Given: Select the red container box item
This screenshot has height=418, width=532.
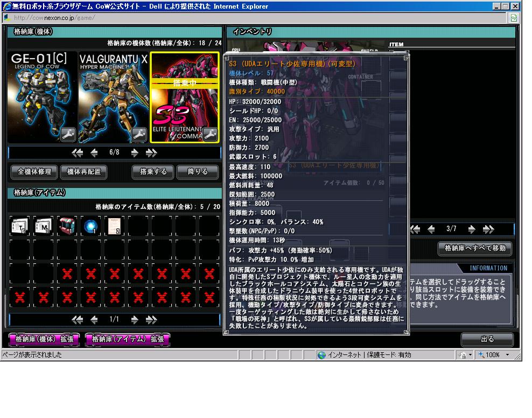Looking at the screenshot, I should click(67, 226).
